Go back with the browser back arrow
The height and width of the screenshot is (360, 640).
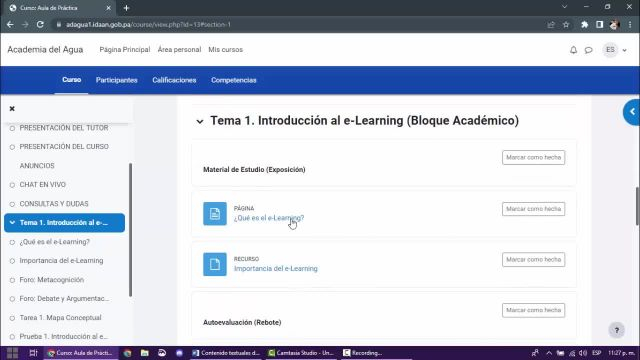click(10, 24)
